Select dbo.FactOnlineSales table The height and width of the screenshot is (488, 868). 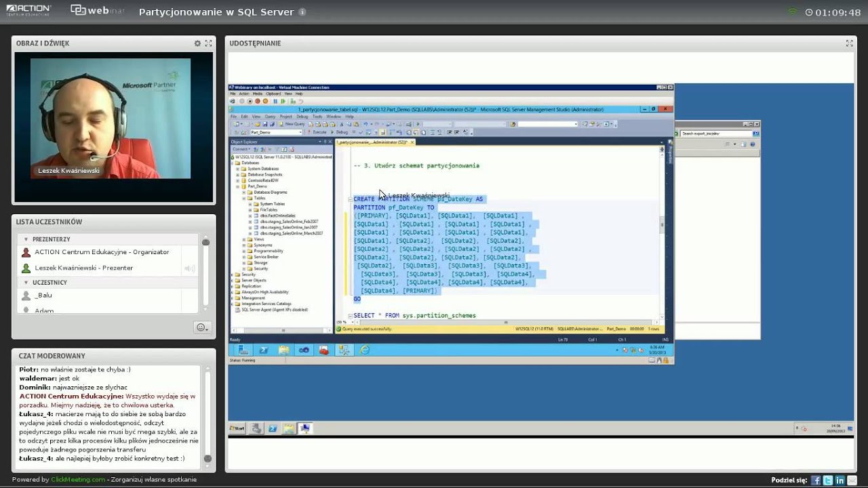(278, 216)
